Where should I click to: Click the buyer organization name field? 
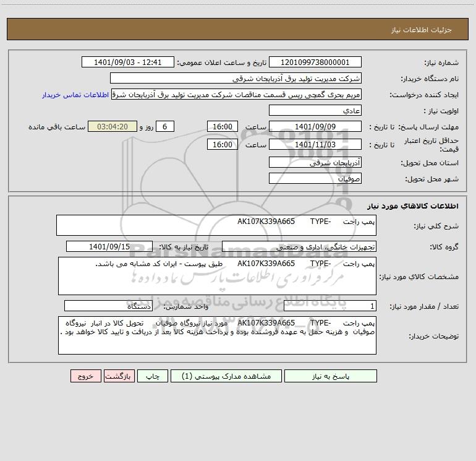coord(236,78)
